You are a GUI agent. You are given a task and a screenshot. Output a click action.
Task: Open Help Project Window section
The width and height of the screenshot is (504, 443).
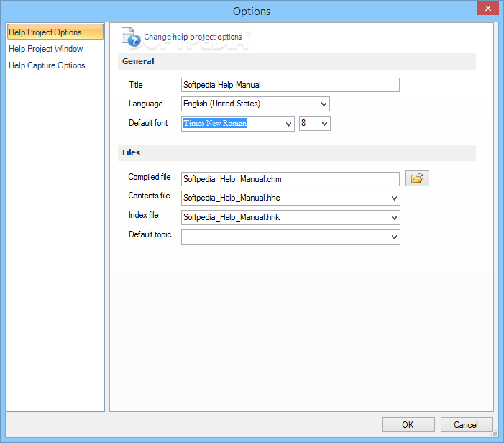coord(45,49)
